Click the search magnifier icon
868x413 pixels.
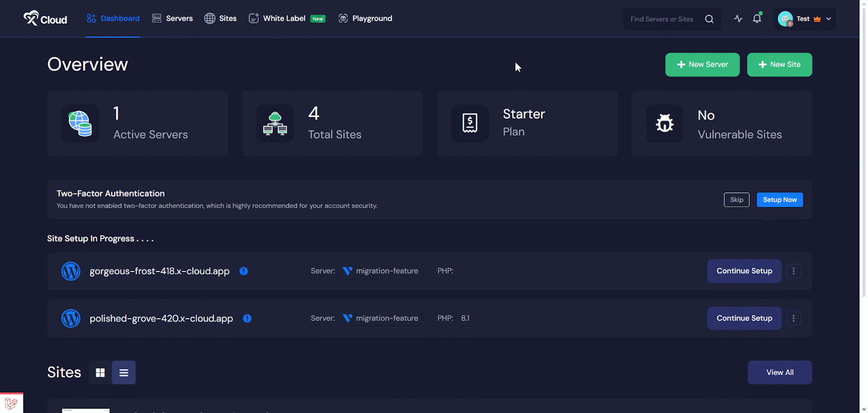pyautogui.click(x=709, y=19)
